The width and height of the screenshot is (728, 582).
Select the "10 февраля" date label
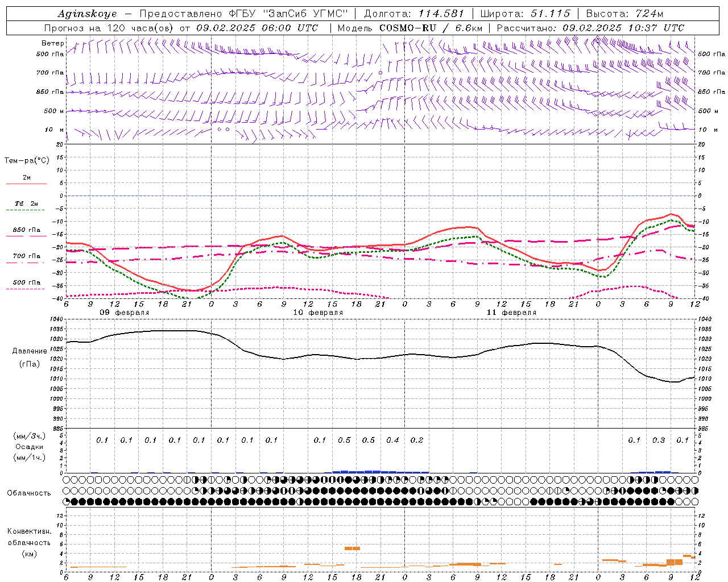[318, 313]
